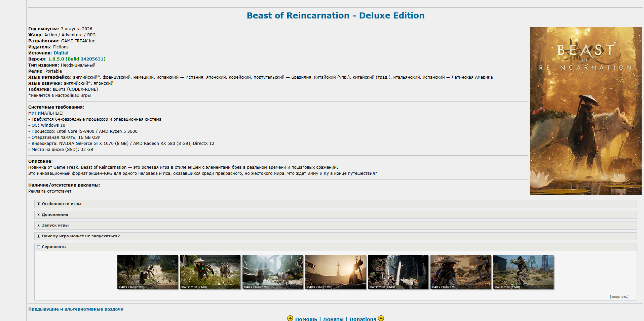Visit the Donations link
644x321 pixels.
point(363,319)
